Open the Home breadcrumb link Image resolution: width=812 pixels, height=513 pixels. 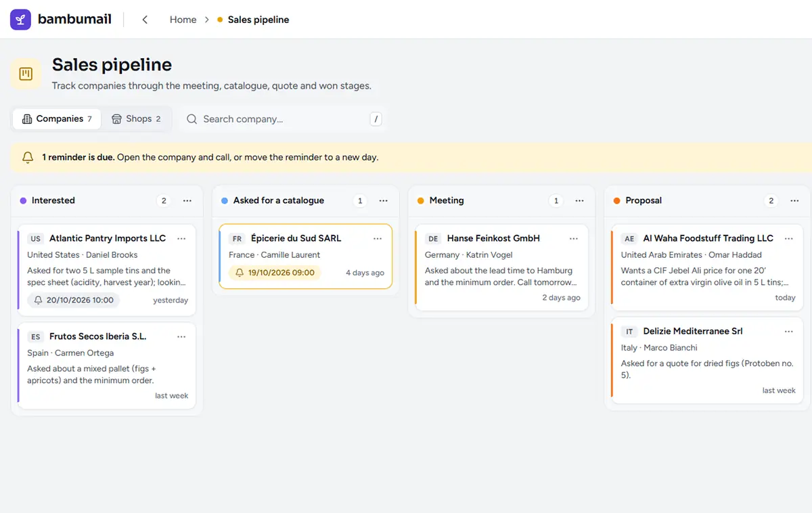[183, 20]
